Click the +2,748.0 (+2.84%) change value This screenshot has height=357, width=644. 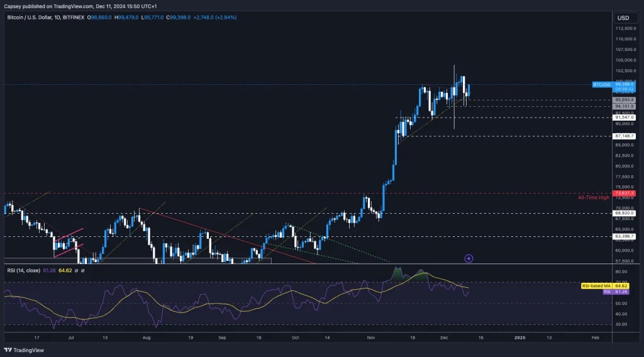pyautogui.click(x=215, y=18)
